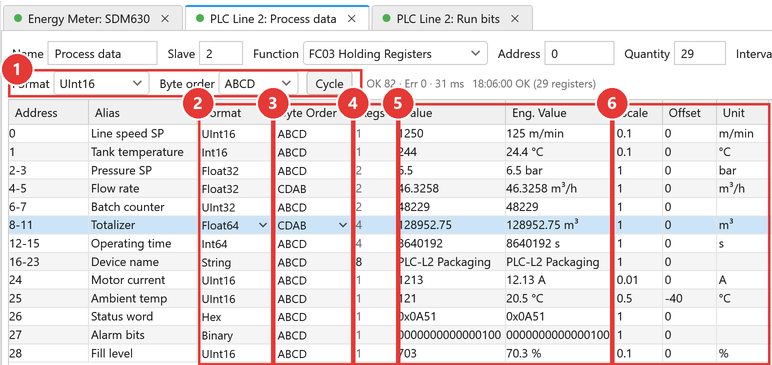Close the PLC Line 2: Process data tab
772x365 pixels.
pyautogui.click(x=352, y=19)
